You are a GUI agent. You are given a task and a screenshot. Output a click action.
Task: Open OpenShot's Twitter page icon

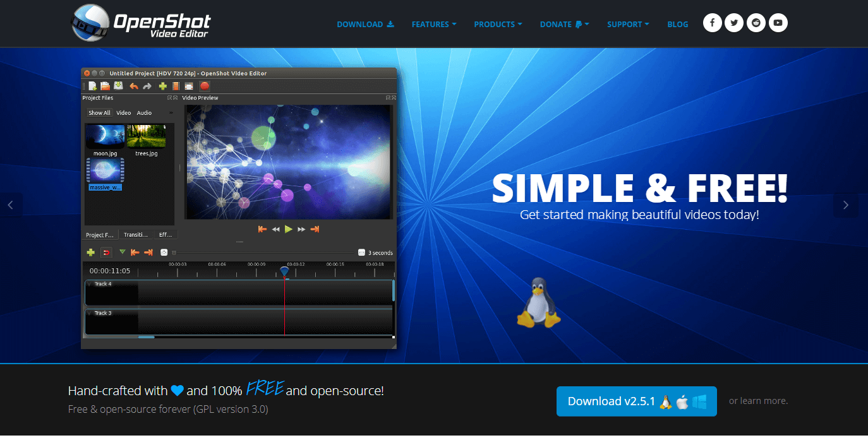click(x=734, y=23)
